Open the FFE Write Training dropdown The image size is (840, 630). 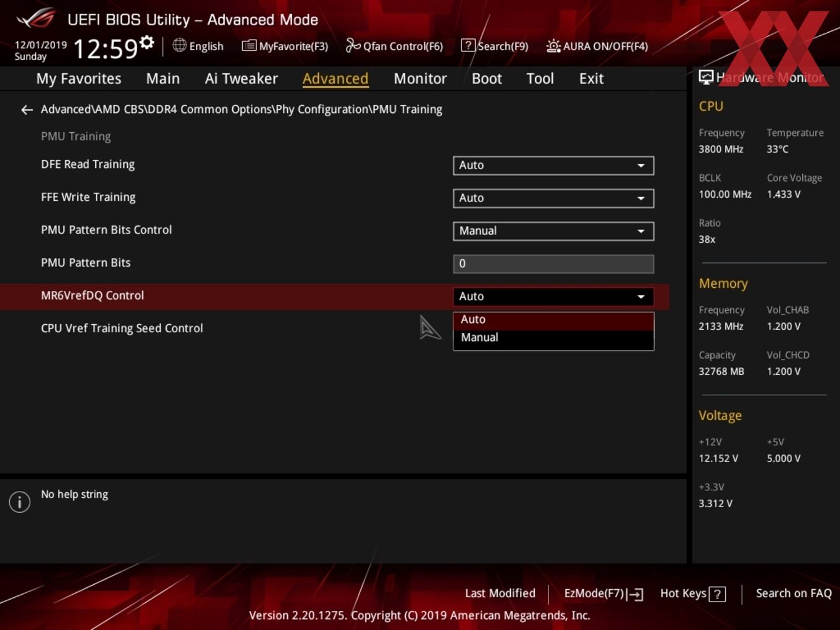[x=553, y=198]
